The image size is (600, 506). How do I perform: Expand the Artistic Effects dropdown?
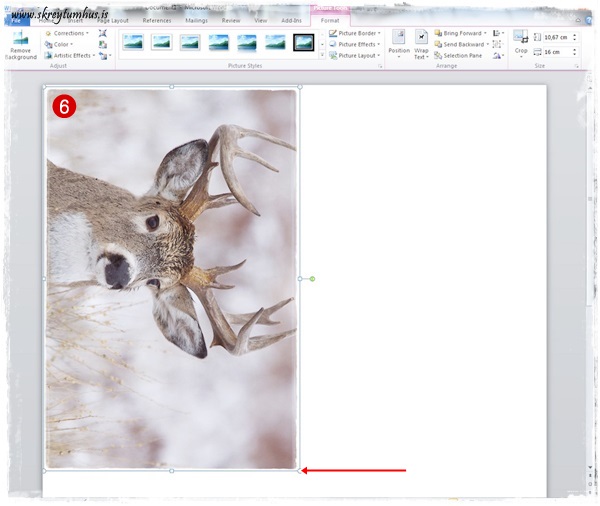click(x=70, y=56)
